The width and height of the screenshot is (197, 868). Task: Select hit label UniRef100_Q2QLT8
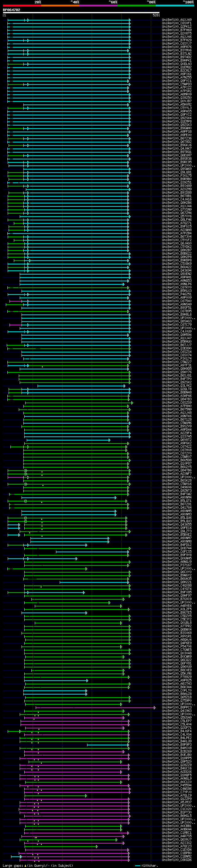click(x=177, y=389)
